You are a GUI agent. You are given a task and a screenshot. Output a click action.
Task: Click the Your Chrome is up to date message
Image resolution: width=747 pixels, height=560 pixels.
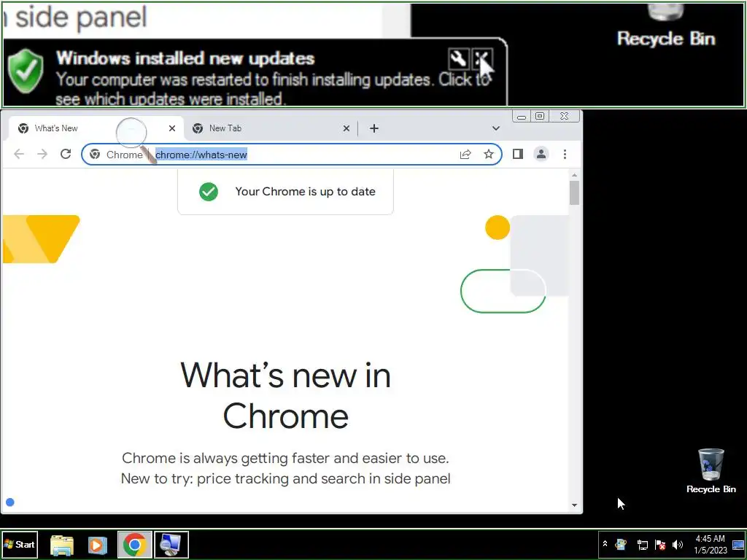tap(305, 192)
